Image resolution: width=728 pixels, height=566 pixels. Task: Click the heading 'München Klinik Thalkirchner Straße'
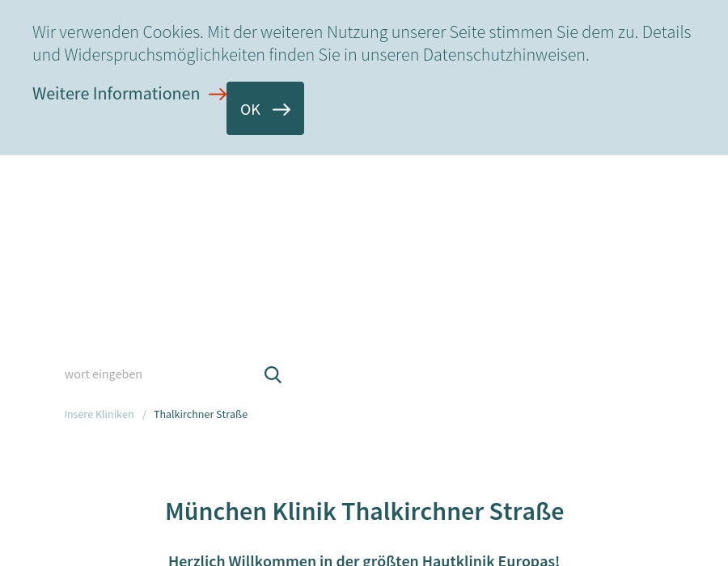pos(364,511)
